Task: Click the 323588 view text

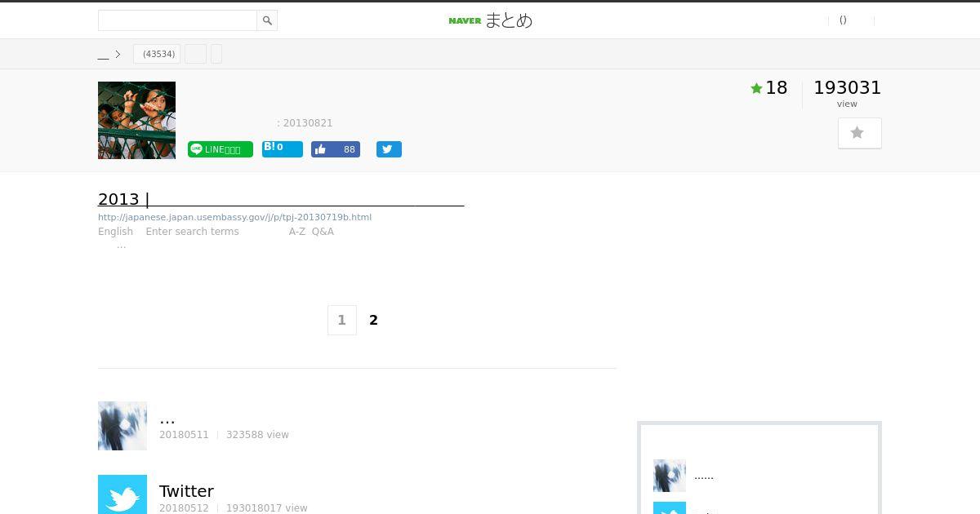Action: pyautogui.click(x=257, y=435)
